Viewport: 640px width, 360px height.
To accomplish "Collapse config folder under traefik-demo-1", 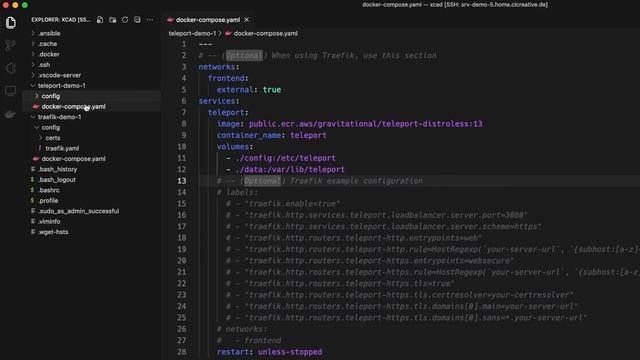I will point(51,127).
